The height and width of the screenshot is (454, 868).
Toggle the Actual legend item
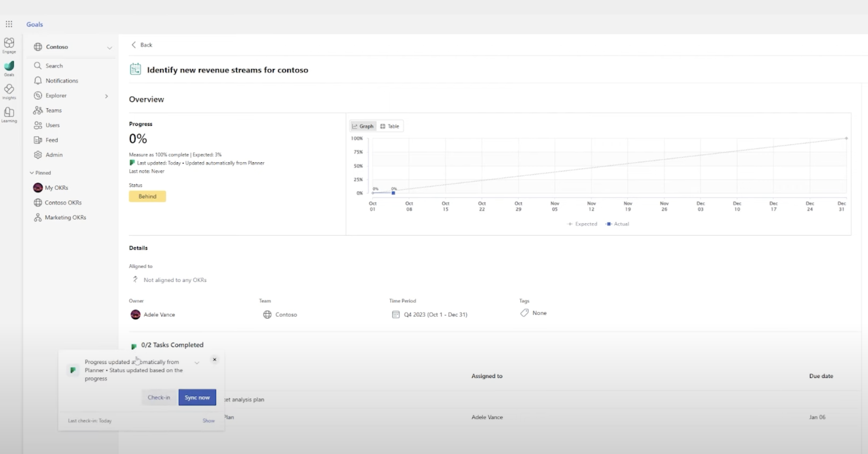[x=617, y=224]
